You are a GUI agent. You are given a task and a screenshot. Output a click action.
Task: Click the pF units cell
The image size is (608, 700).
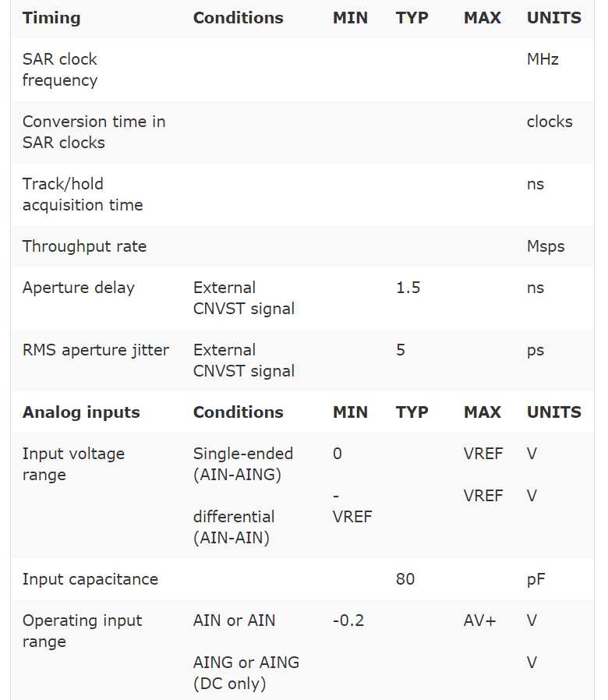coord(537,579)
